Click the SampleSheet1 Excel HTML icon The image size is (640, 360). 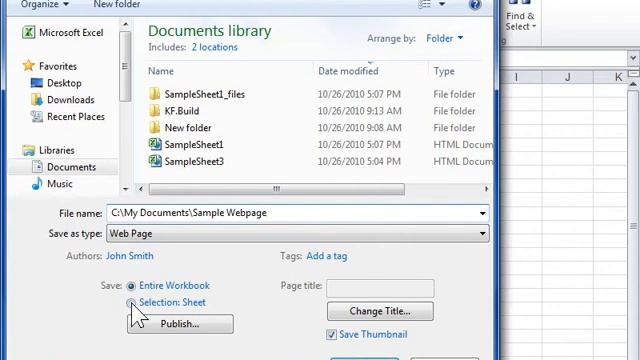[x=155, y=144]
